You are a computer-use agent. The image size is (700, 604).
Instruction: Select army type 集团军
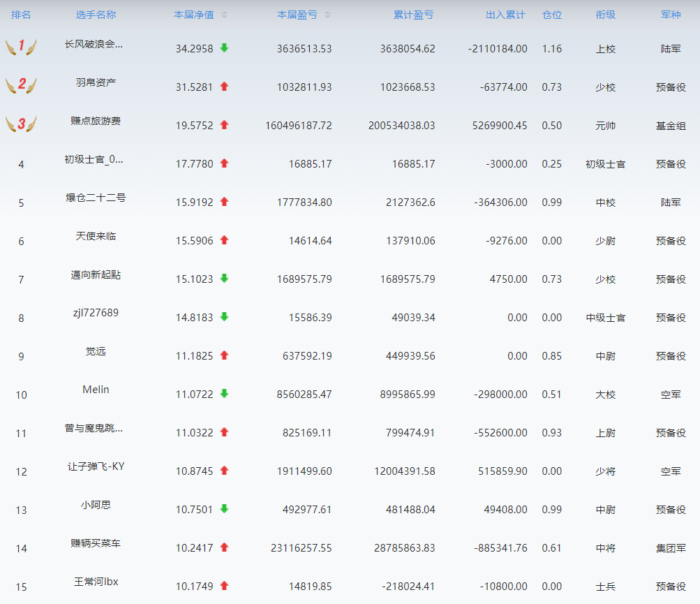[x=671, y=549]
